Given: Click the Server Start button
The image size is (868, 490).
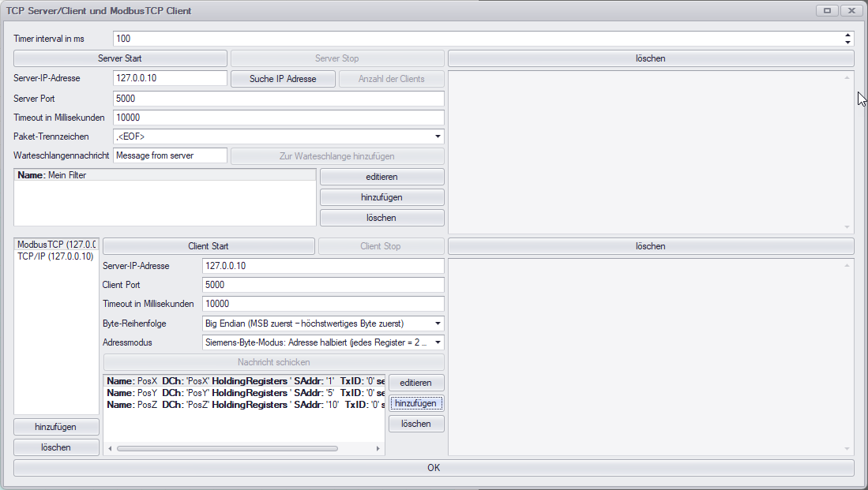Looking at the screenshot, I should point(118,58).
